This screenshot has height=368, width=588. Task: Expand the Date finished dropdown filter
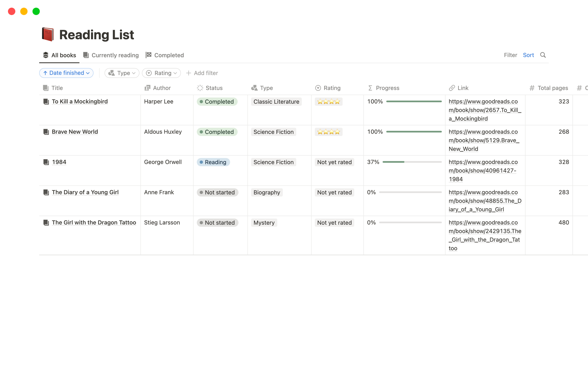click(66, 73)
